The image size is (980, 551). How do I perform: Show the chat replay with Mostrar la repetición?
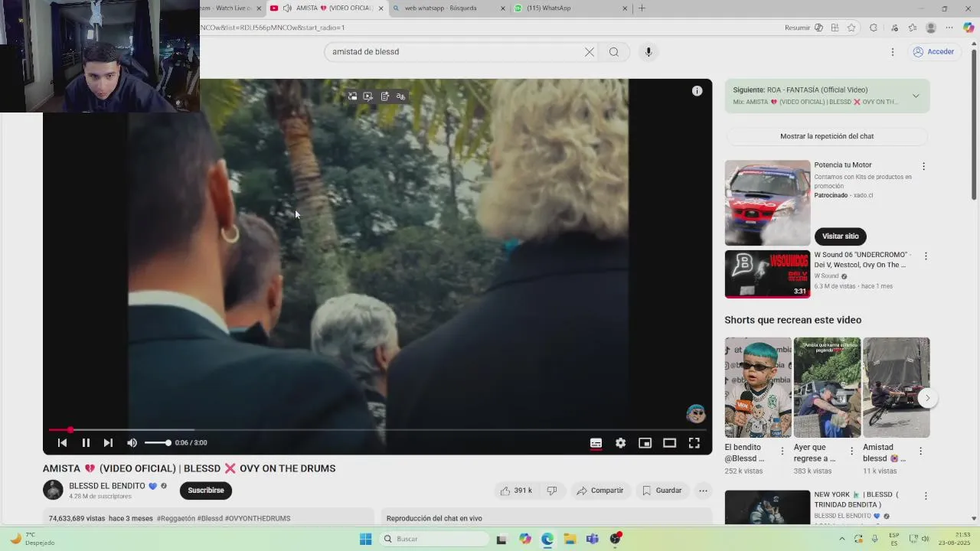point(827,136)
